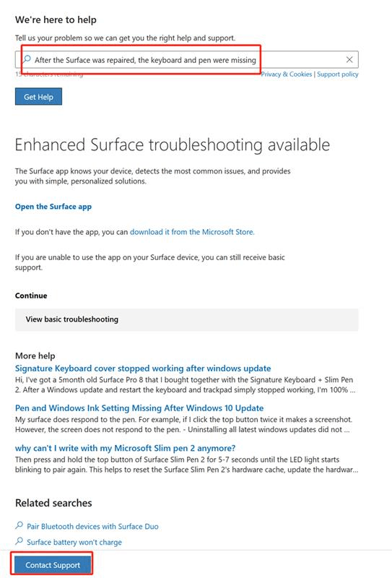Click the magnifier icon beside Surface battery search

pyautogui.click(x=19, y=540)
